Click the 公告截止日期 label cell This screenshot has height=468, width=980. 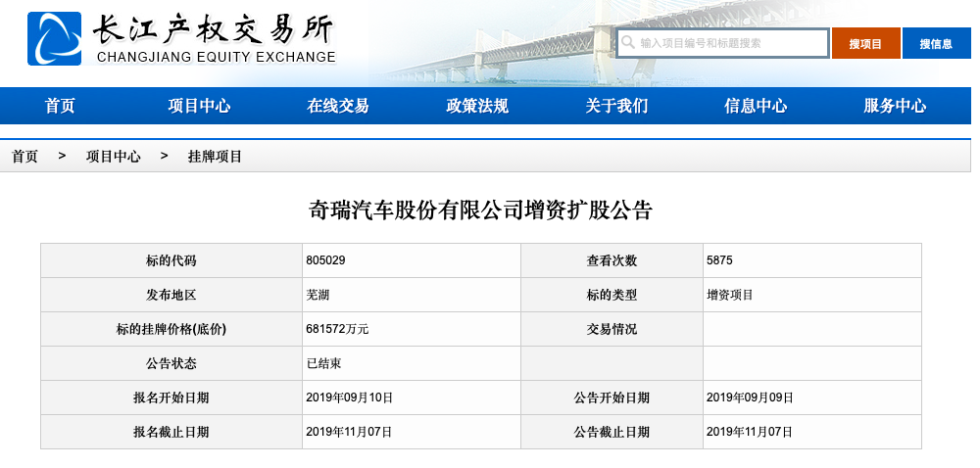click(x=612, y=432)
